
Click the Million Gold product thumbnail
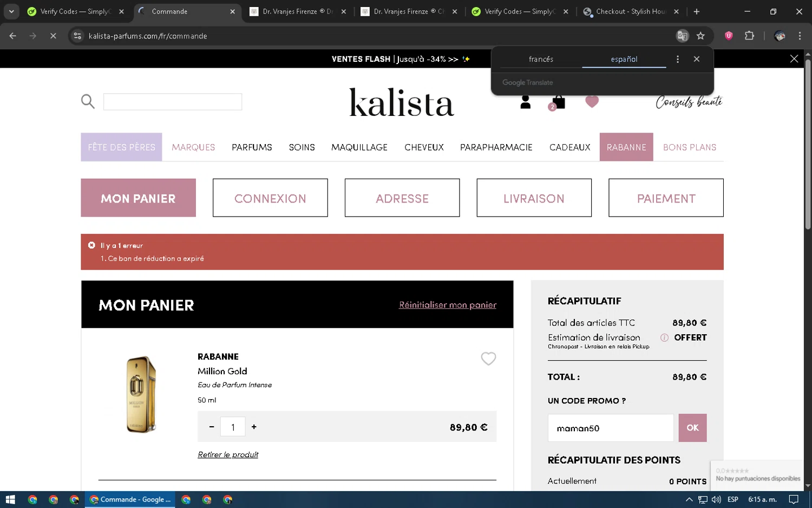[141, 394]
